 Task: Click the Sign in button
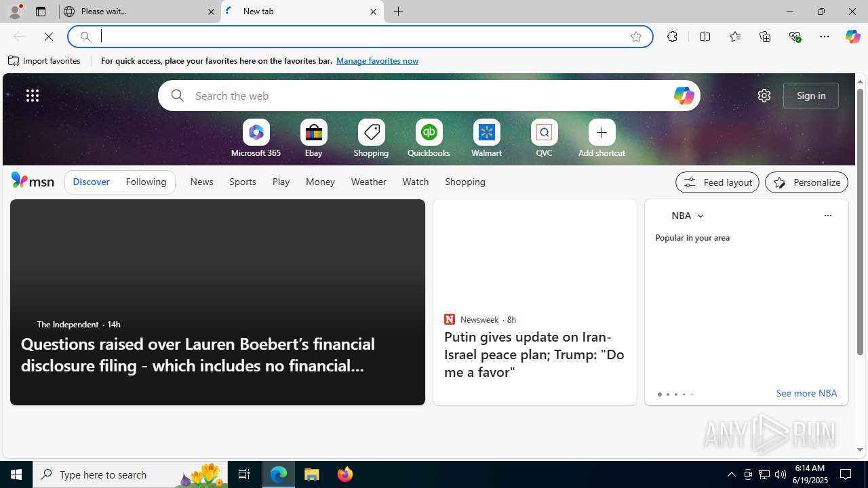[x=811, y=96]
